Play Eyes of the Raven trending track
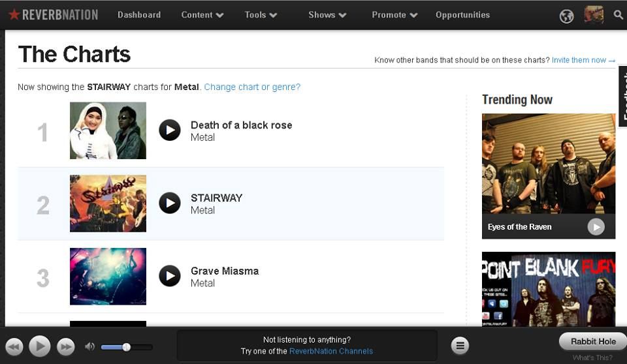Screen dimensions: 627x364 click(x=596, y=227)
